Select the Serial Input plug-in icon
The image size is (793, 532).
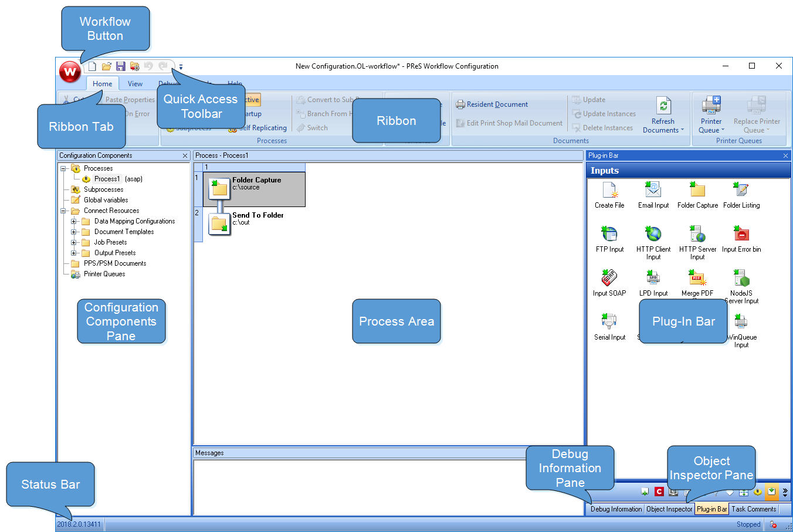[x=609, y=327]
